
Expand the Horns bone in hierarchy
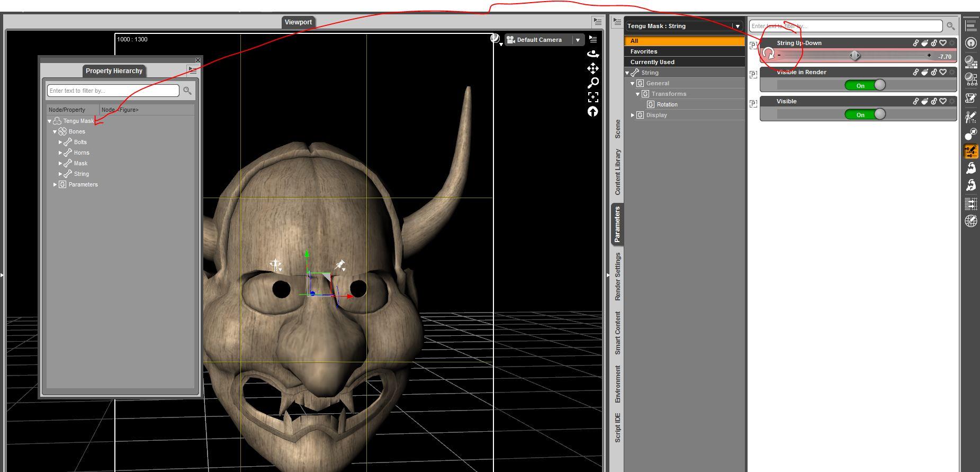click(60, 153)
